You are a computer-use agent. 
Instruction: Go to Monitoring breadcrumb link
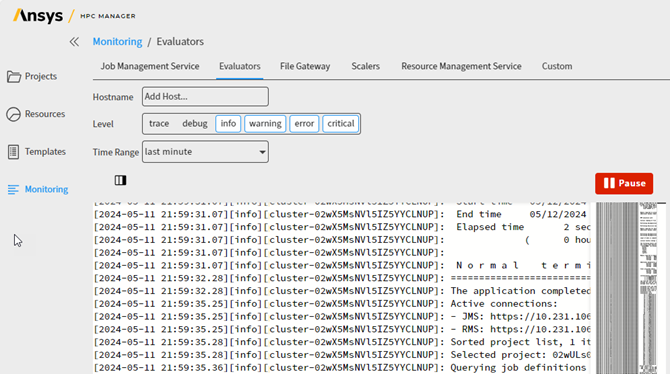pyautogui.click(x=118, y=41)
